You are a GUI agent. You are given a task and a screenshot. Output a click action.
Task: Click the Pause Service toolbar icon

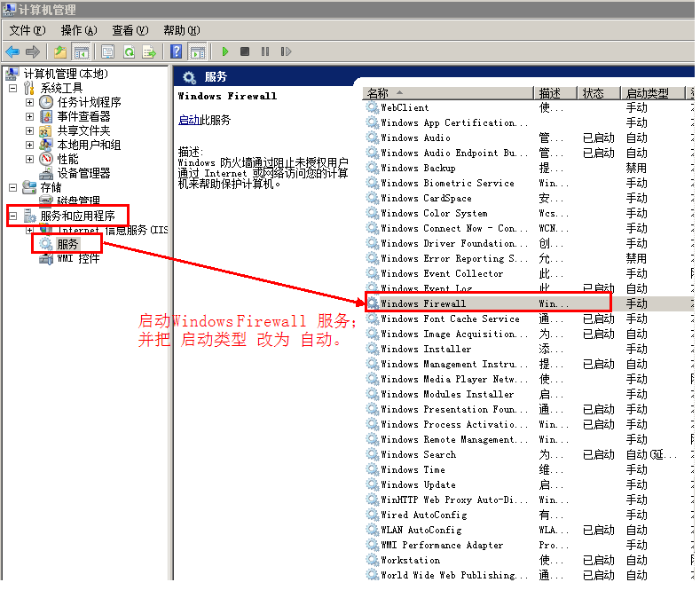point(264,51)
